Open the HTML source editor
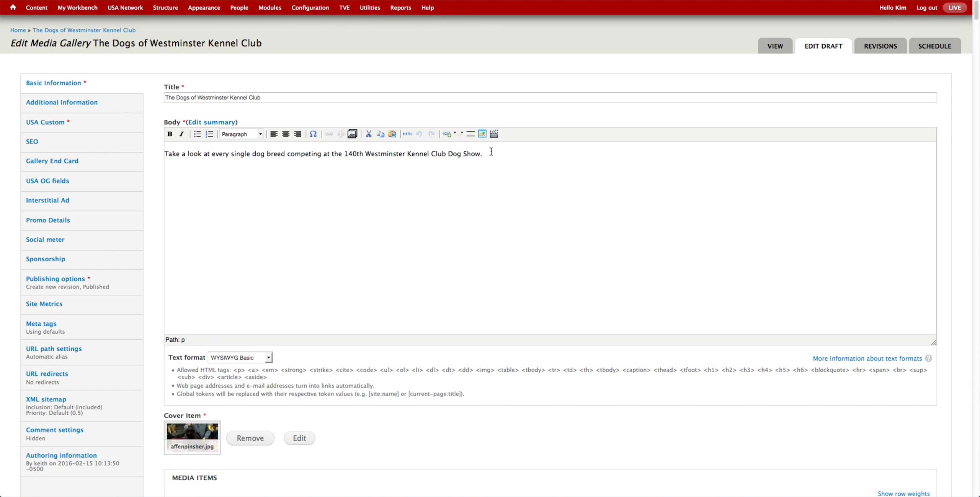 pos(407,134)
